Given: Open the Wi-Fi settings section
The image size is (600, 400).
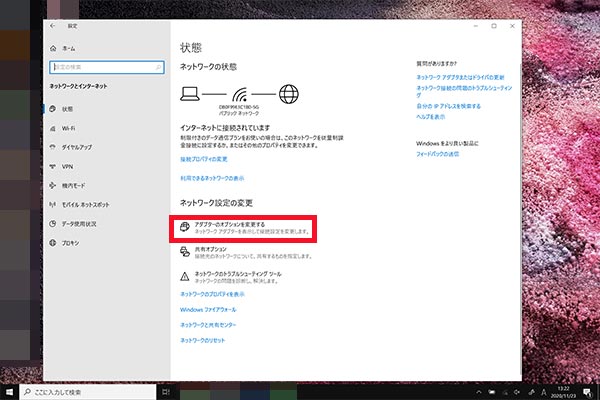Looking at the screenshot, I should click(63, 128).
